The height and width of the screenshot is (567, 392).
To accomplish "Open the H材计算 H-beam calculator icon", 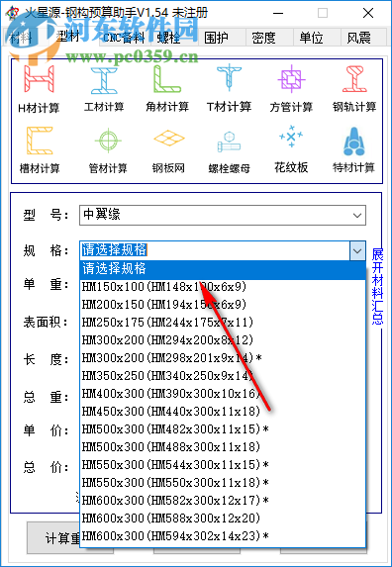I will [39, 89].
